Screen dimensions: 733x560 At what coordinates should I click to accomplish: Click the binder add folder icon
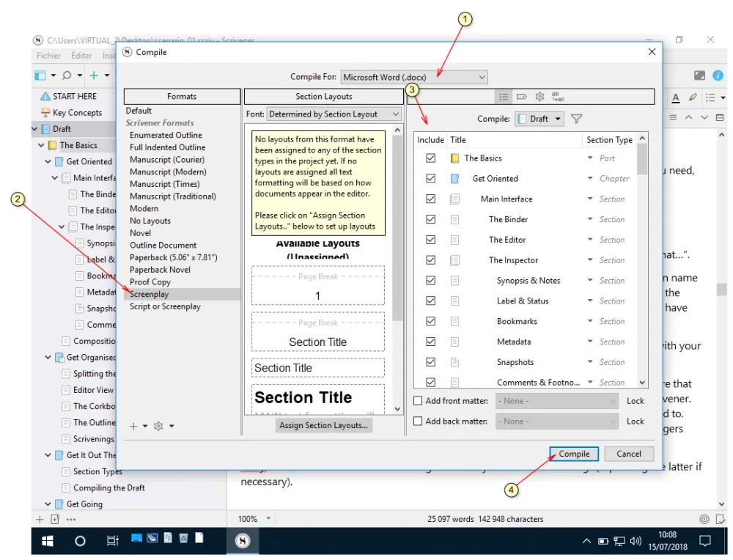[x=55, y=520]
